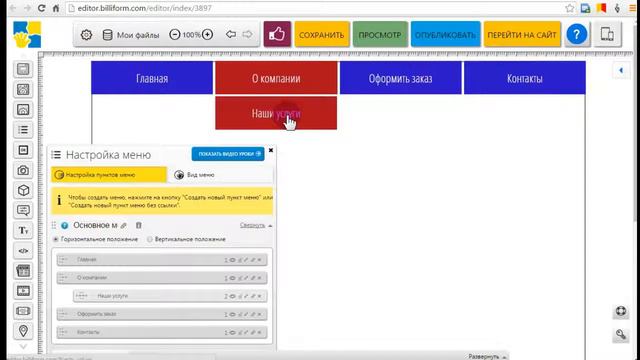Toggle visibility eye of Оформить заказ item
The width and height of the screenshot is (640, 360).
point(232,314)
